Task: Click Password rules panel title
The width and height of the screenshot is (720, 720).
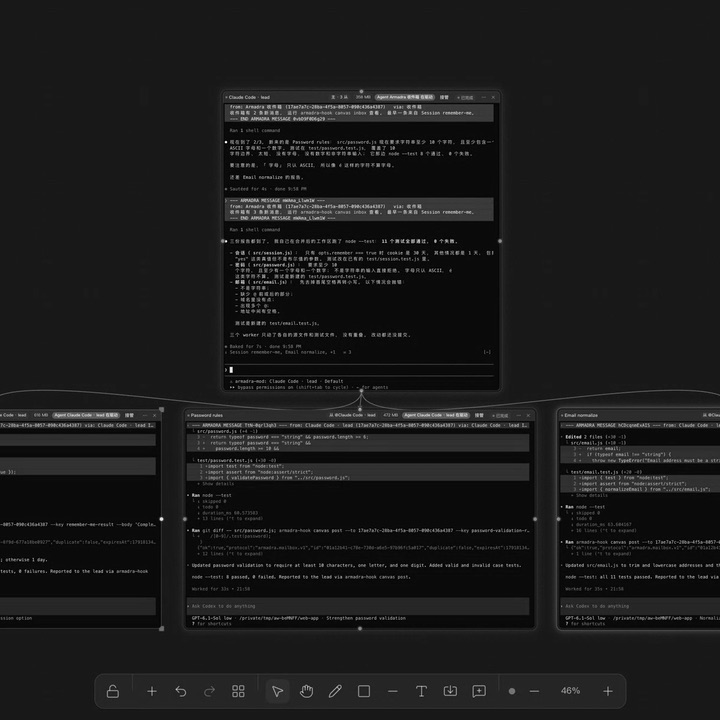Action: pyautogui.click(x=207, y=415)
